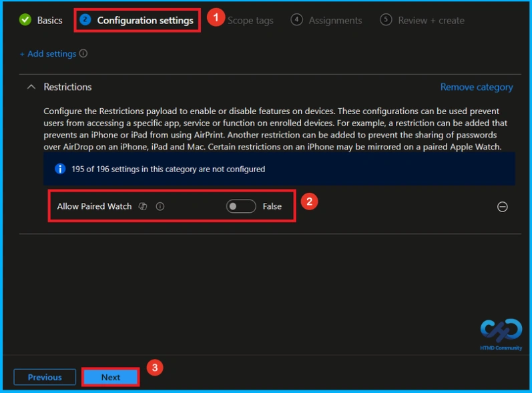
Task: Select the Configuration settings tab
Action: [137, 20]
